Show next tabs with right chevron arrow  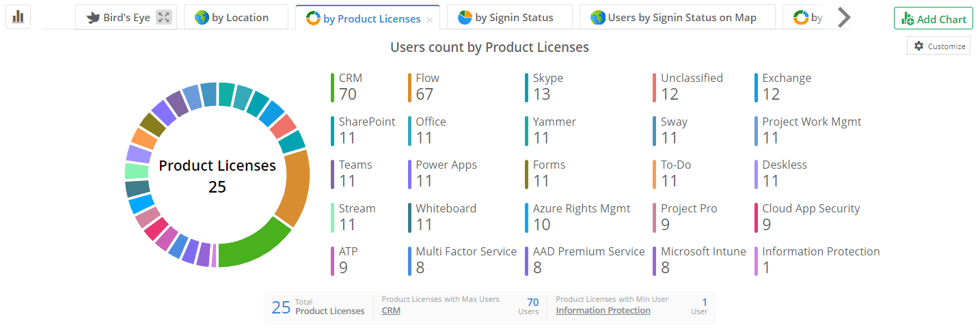click(844, 17)
